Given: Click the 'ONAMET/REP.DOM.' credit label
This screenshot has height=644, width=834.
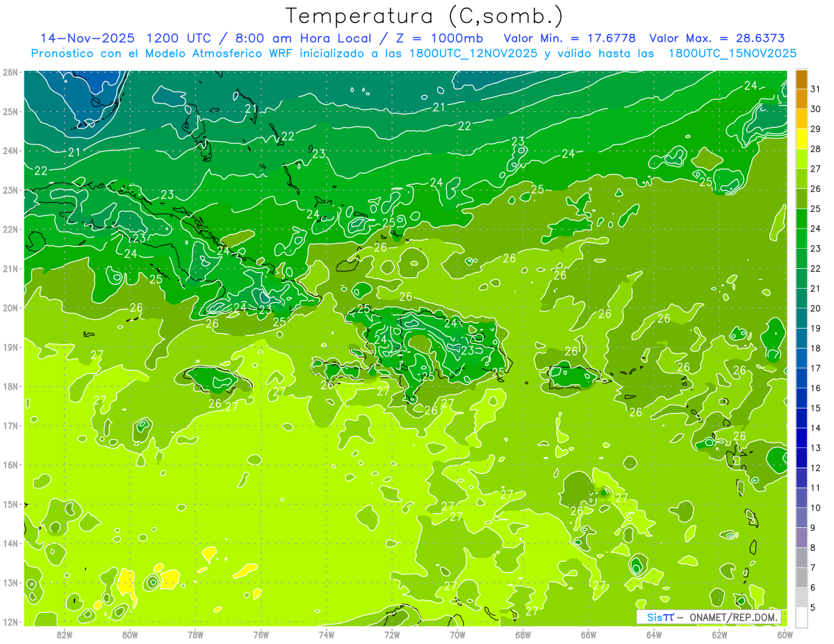Looking at the screenshot, I should 734,617.
